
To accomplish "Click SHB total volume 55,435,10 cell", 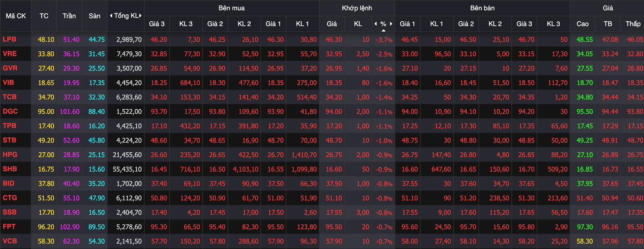I will pos(126,169).
